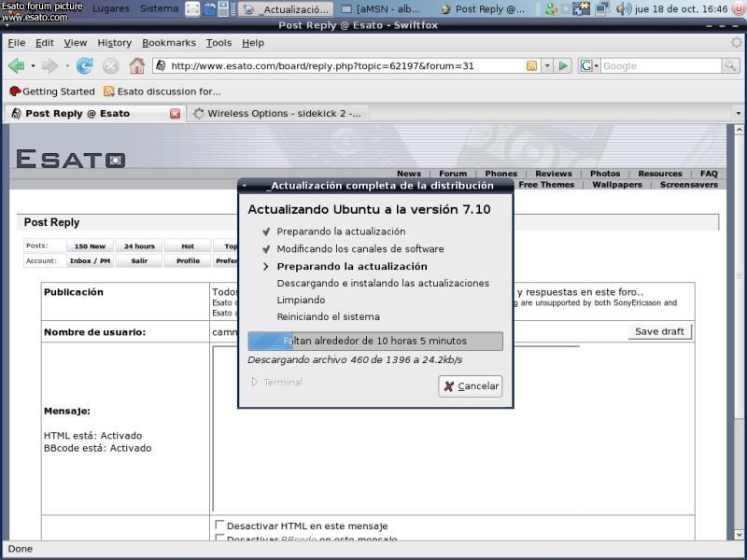Click the search magnifier icon

pos(730,66)
